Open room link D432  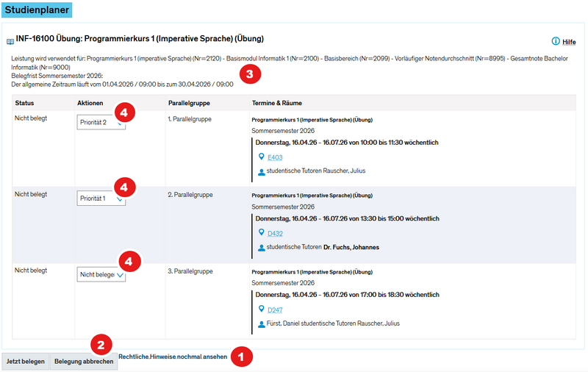(x=275, y=234)
